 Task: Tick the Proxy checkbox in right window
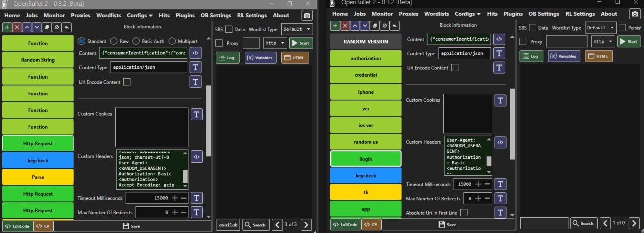click(523, 42)
